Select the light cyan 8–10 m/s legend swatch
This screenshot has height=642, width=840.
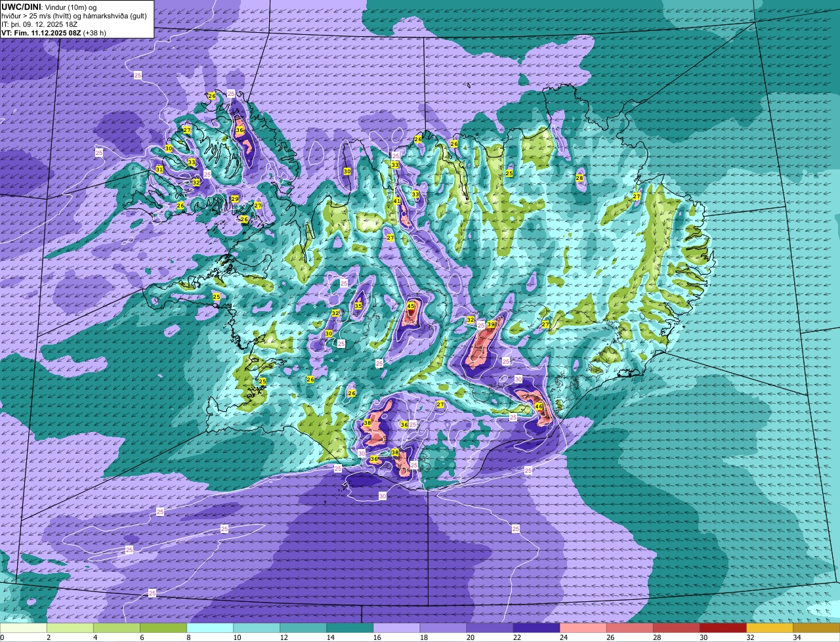[x=210, y=628]
